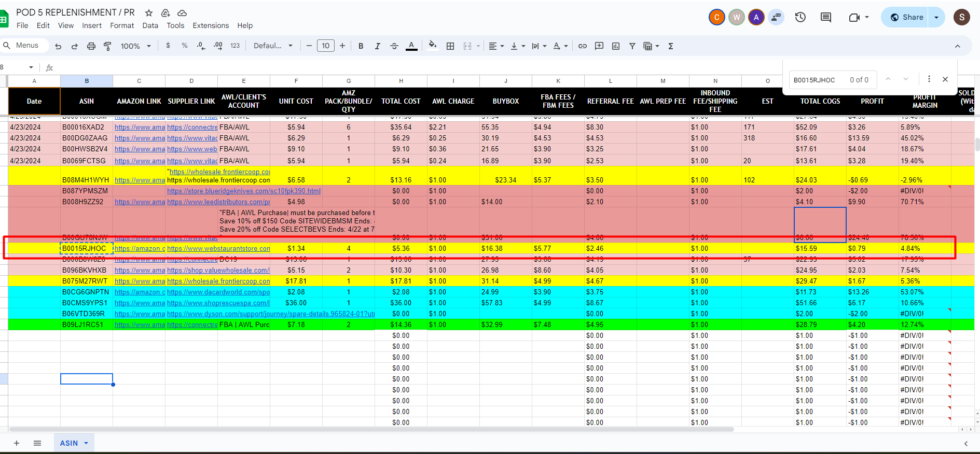Open the File menu

[x=22, y=25]
